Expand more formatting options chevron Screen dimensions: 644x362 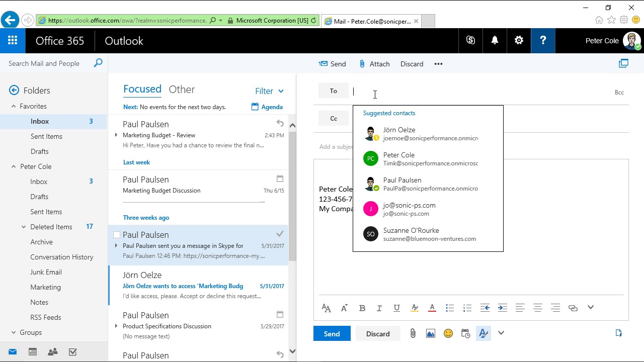point(590,307)
